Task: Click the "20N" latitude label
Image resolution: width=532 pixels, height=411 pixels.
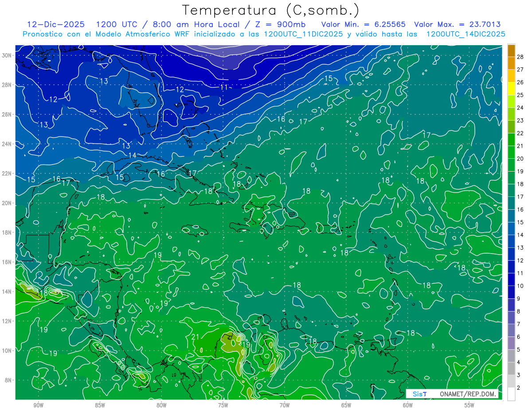Action: [7, 203]
